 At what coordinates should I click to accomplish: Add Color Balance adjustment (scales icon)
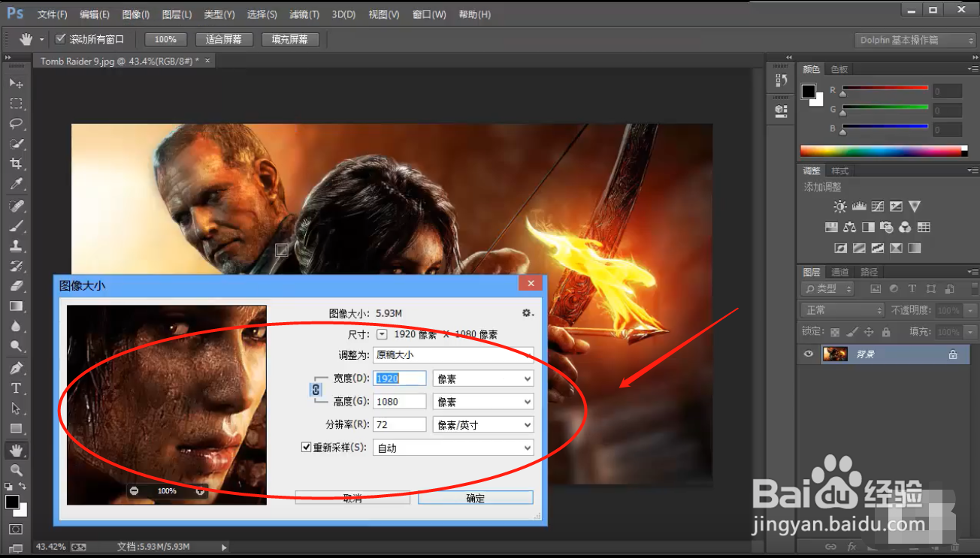point(850,227)
